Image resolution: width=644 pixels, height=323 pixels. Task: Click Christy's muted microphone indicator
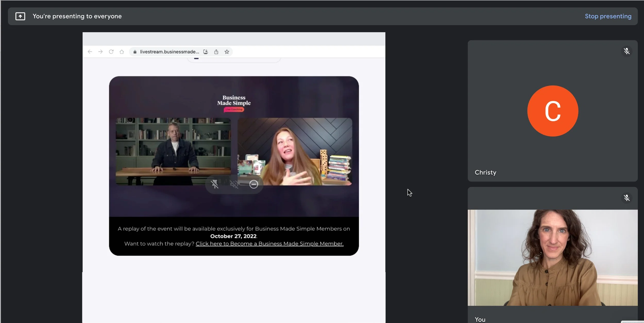pos(626,51)
